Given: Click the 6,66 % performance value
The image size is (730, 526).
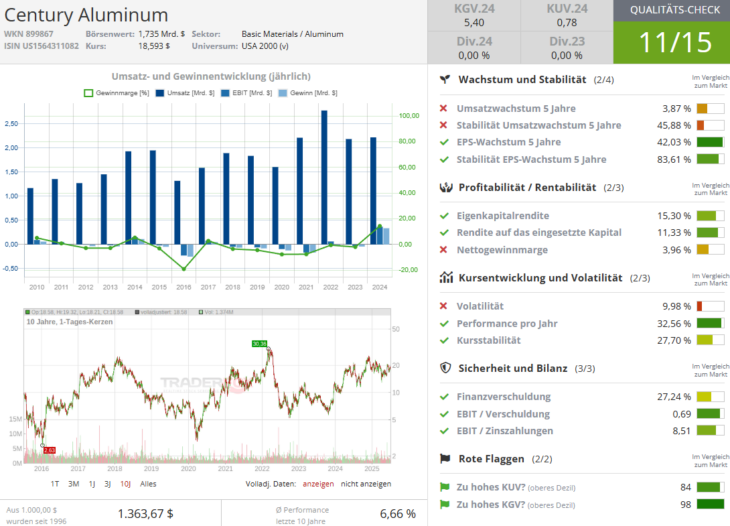Looking at the screenshot, I should (x=398, y=513).
